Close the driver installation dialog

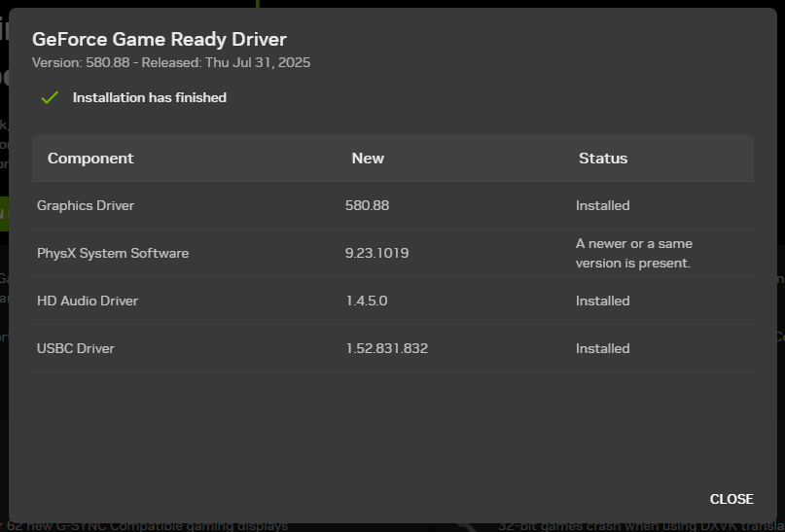pyautogui.click(x=731, y=499)
